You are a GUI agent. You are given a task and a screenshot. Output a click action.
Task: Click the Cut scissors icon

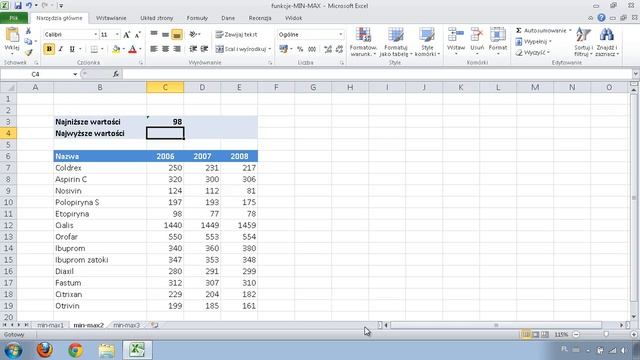28,31
